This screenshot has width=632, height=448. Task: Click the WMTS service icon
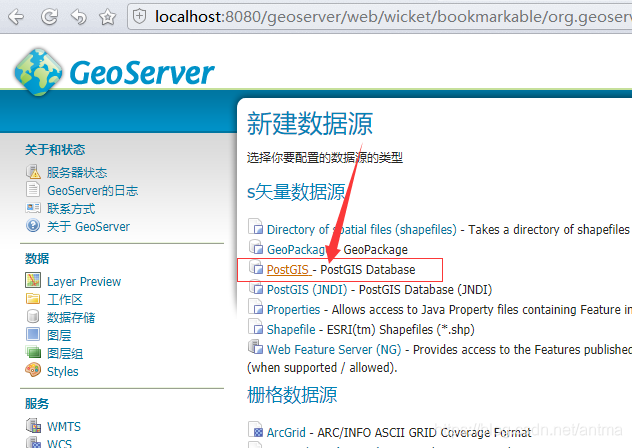coord(33,425)
